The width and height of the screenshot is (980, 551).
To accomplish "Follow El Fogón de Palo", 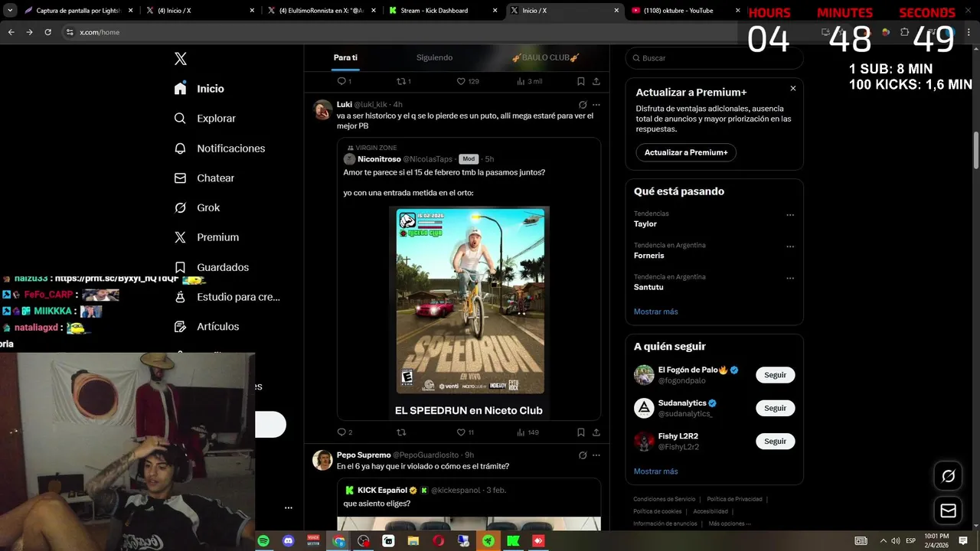I will click(776, 375).
